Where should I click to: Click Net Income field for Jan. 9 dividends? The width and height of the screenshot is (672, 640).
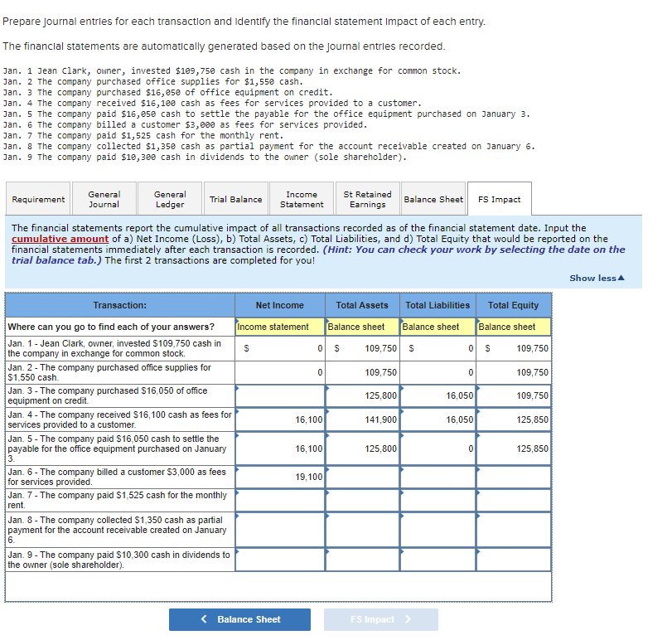279,560
